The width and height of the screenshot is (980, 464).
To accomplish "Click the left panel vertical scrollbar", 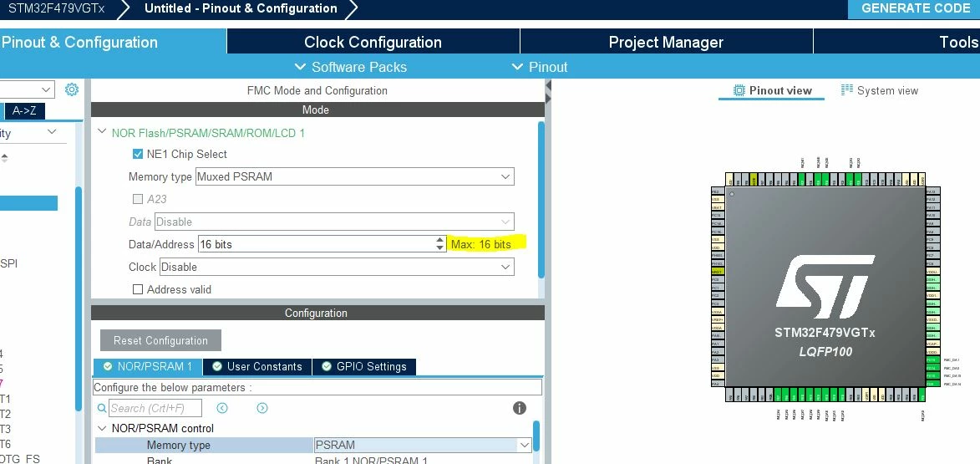I will 79,298.
